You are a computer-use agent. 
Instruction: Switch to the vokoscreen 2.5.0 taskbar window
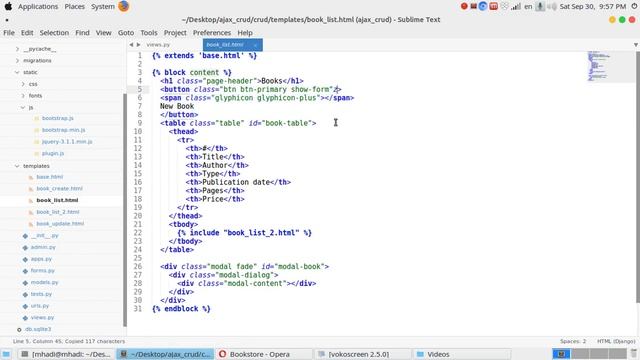coord(362,354)
